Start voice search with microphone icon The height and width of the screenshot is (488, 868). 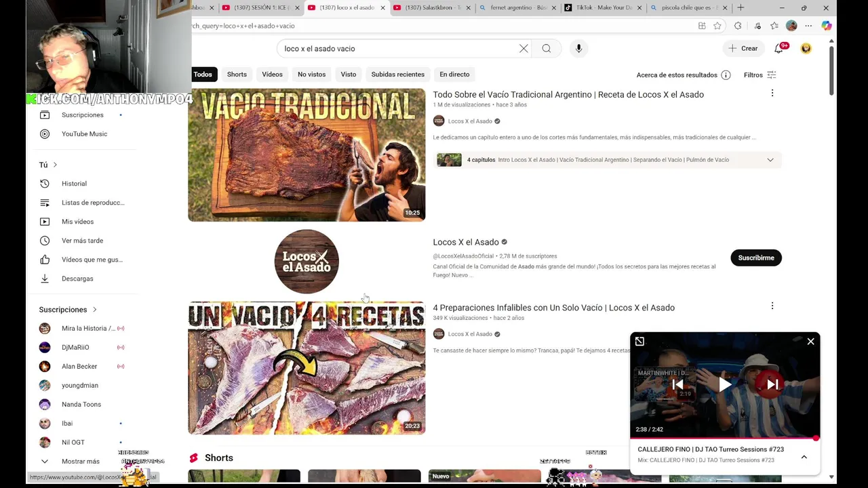pyautogui.click(x=578, y=49)
